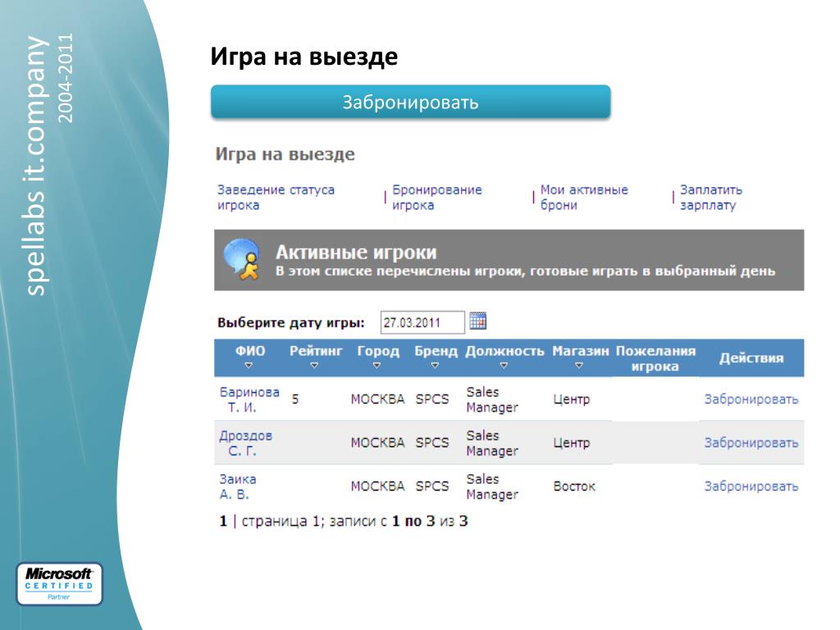Screen dimensions: 840x630
Task: Click Центр in Дроздов row
Action: [x=571, y=442]
